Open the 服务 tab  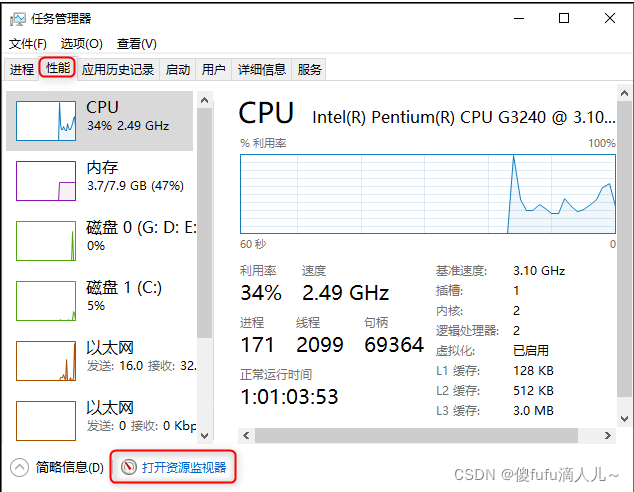tap(310, 69)
